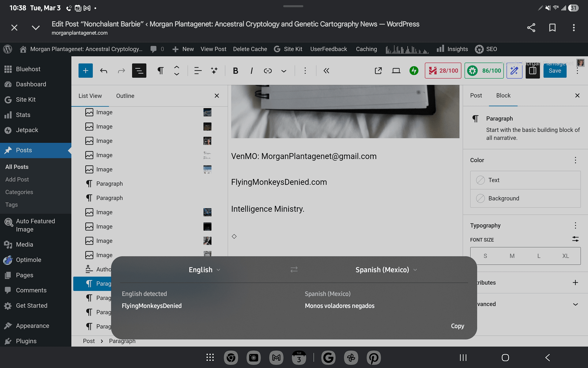This screenshot has height=368, width=588.
Task: Open Jetpack lightning bolt icon
Action: coord(414,71)
